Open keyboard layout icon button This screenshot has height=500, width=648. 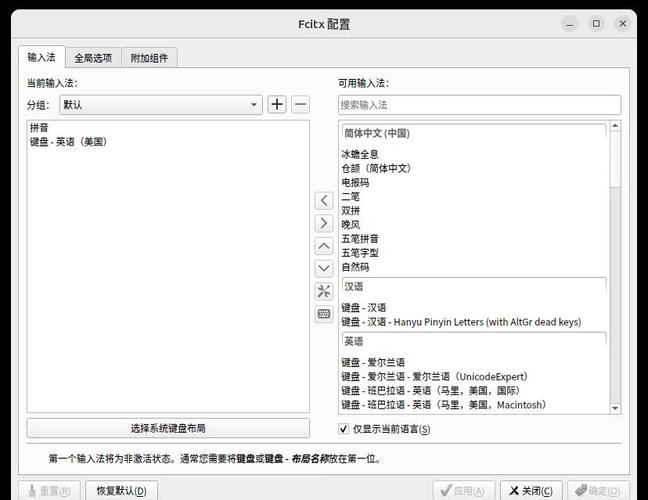tap(324, 314)
